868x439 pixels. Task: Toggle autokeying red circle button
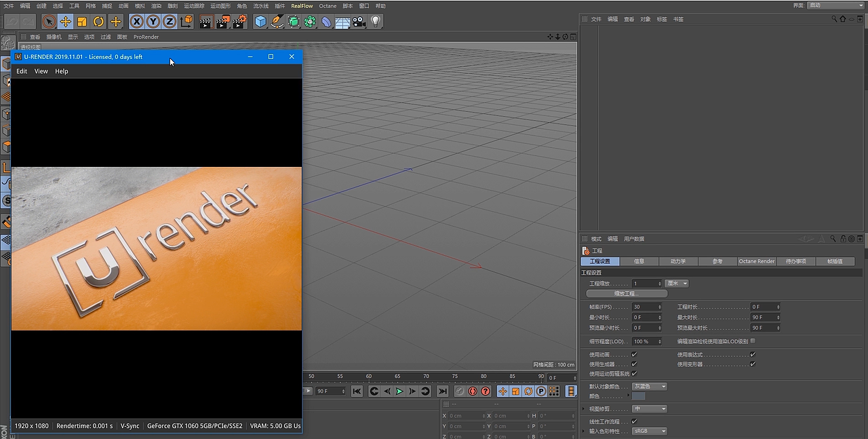pos(473,392)
